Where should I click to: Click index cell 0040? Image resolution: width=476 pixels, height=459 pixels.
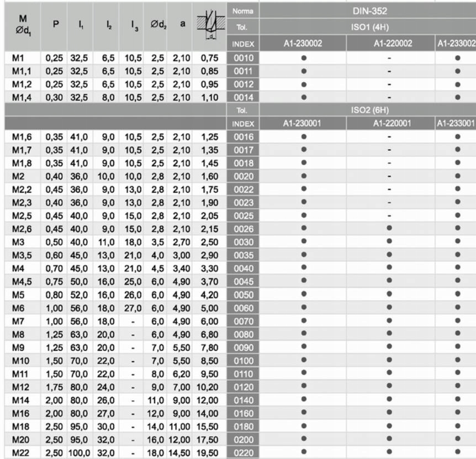(243, 268)
